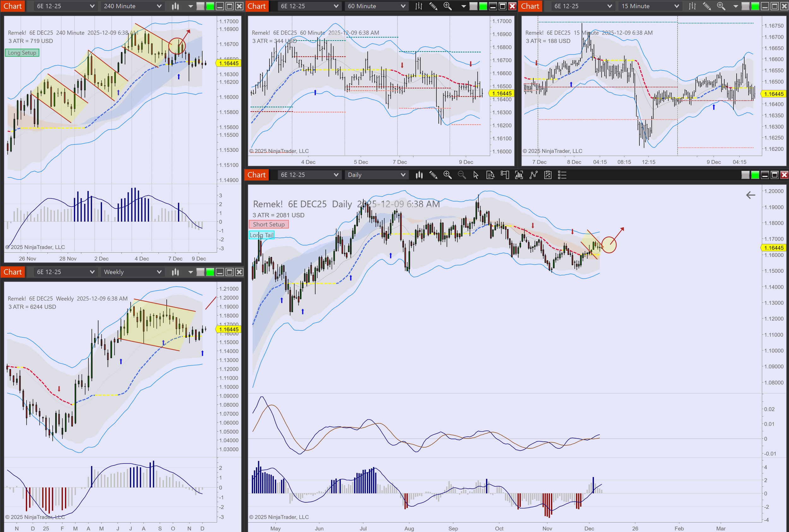Click the back arrow on Daily chart

(750, 195)
